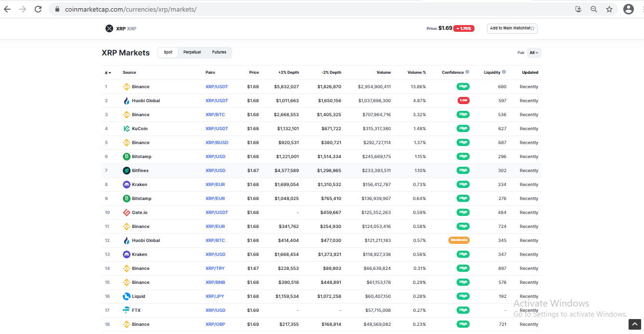Select the Spot tab

pyautogui.click(x=168, y=53)
